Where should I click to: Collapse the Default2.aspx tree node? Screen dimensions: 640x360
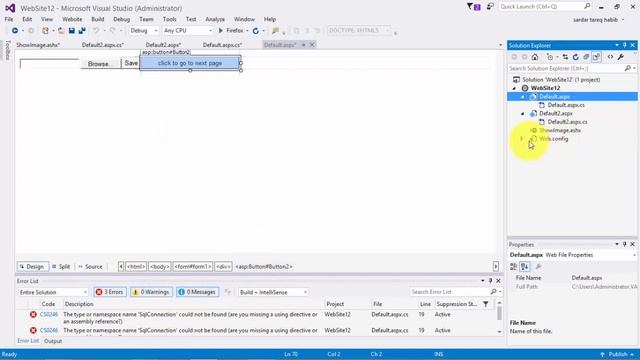[x=523, y=113]
